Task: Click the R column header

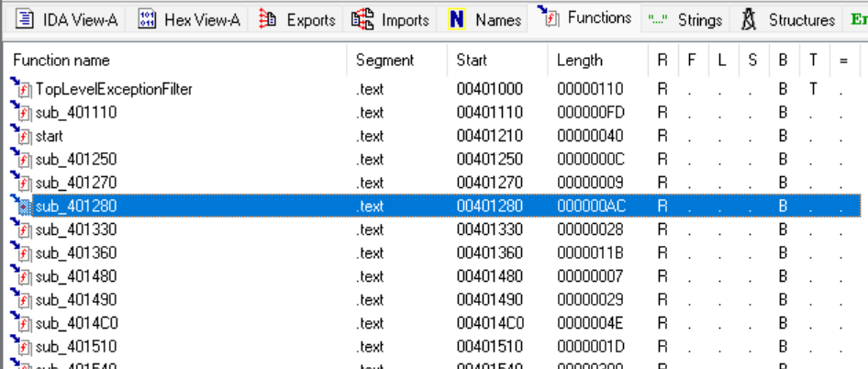Action: tap(662, 60)
